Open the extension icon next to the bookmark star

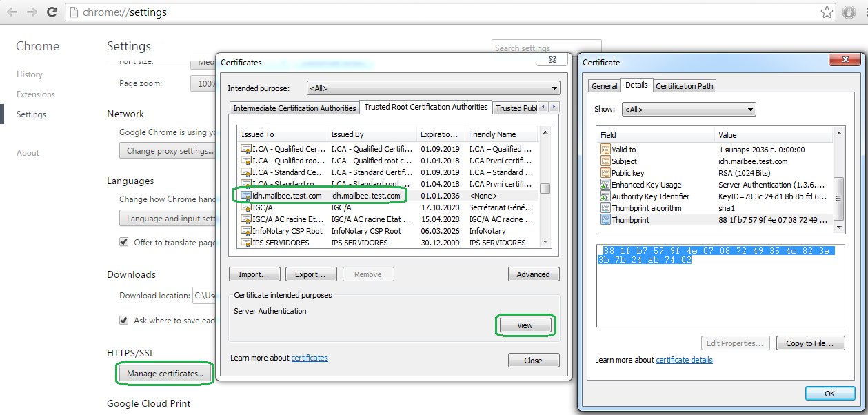point(849,12)
